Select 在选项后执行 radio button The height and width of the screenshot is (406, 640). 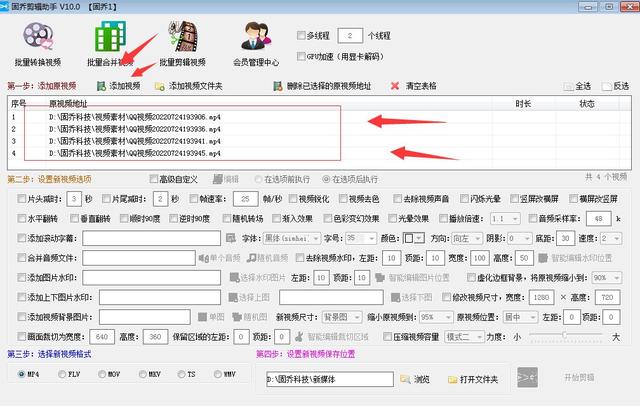coord(326,179)
